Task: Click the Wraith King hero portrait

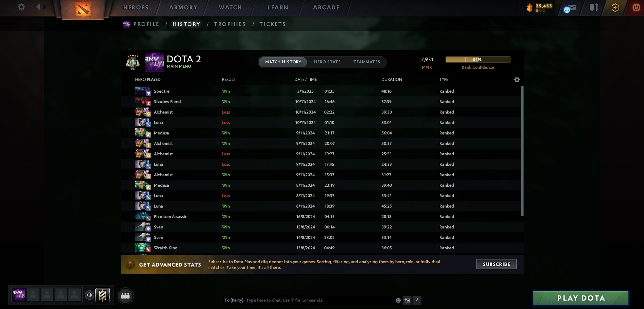Action: [x=143, y=248]
